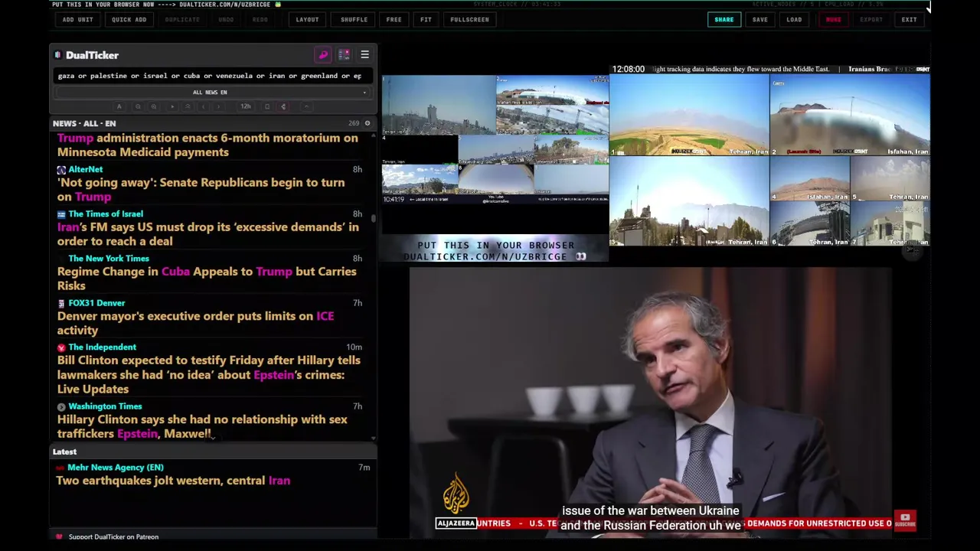Image resolution: width=980 pixels, height=551 pixels.
Task: Click the SAVE button
Action: tap(759, 19)
